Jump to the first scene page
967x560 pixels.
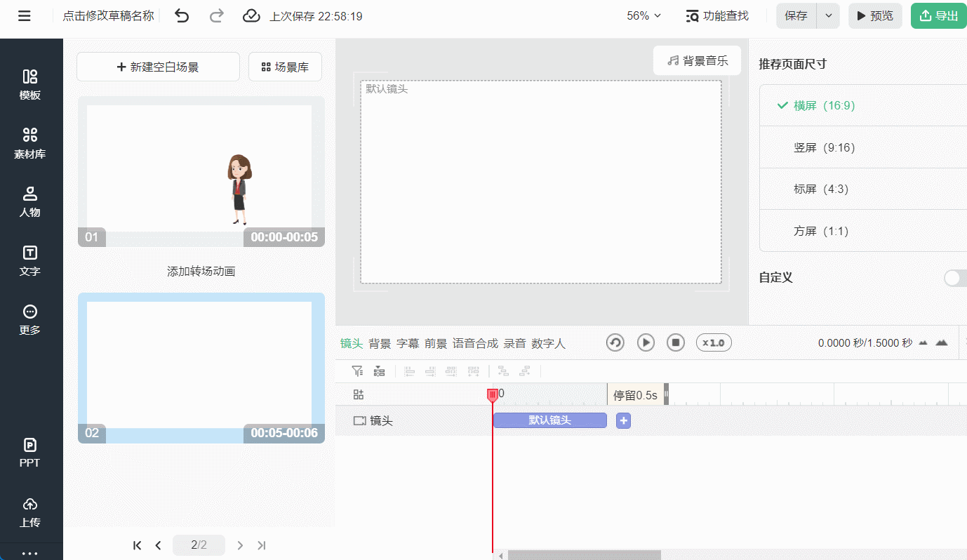[x=138, y=545]
